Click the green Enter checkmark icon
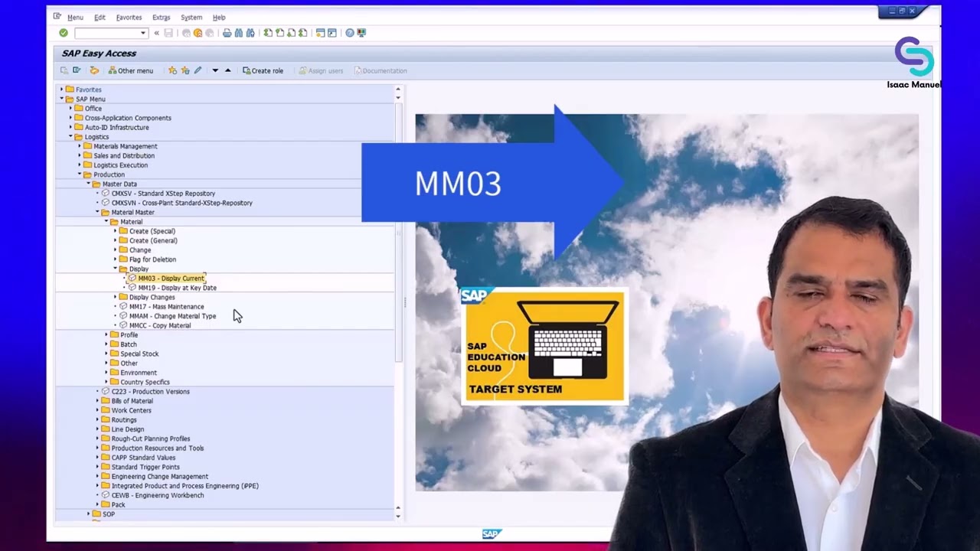 pyautogui.click(x=64, y=33)
